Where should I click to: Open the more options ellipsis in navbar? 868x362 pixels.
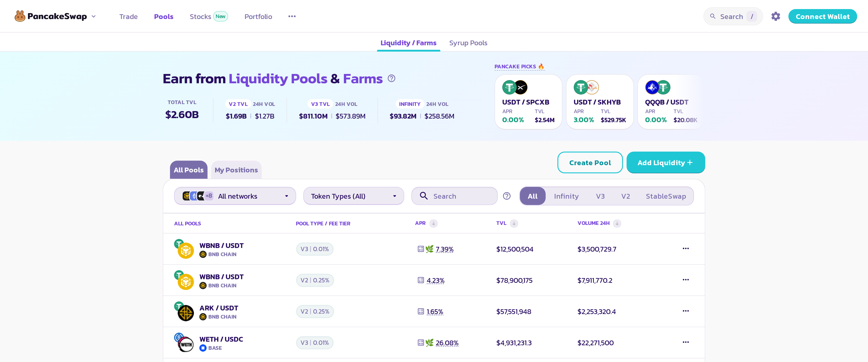292,16
